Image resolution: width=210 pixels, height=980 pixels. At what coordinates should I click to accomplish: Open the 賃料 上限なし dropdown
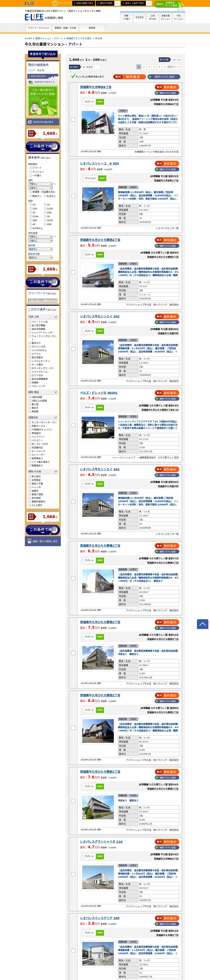click(x=40, y=188)
